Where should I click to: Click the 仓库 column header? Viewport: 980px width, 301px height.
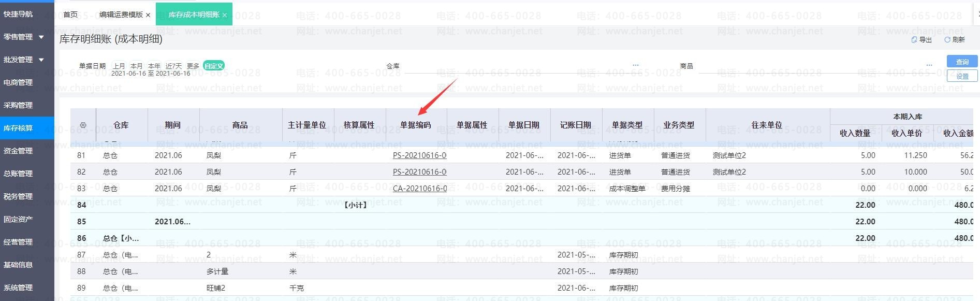121,125
